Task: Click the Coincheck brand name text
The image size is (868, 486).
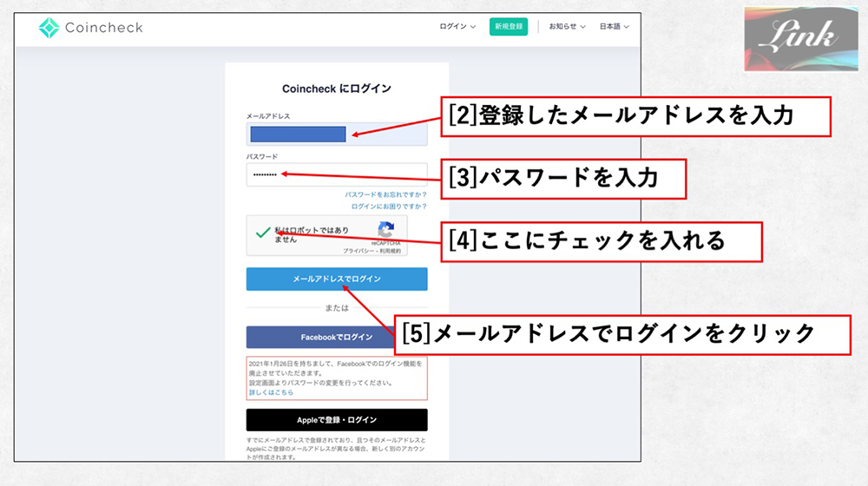Action: [104, 28]
